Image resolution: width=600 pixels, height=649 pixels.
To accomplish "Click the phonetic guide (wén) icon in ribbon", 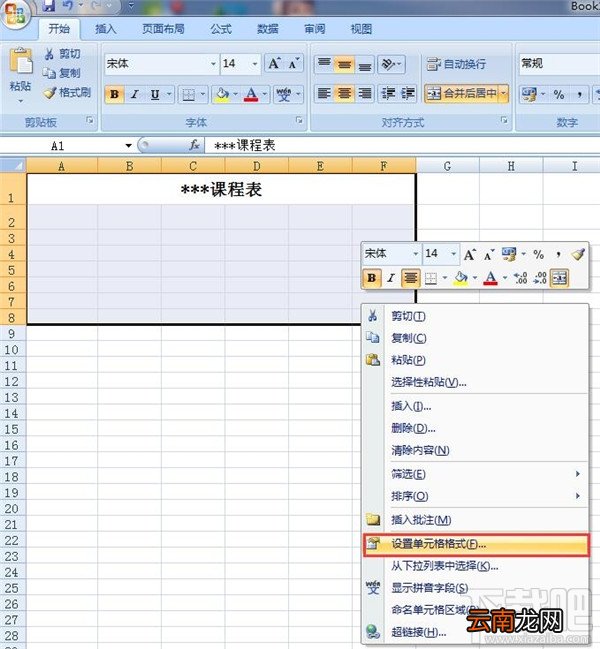I will (x=284, y=94).
